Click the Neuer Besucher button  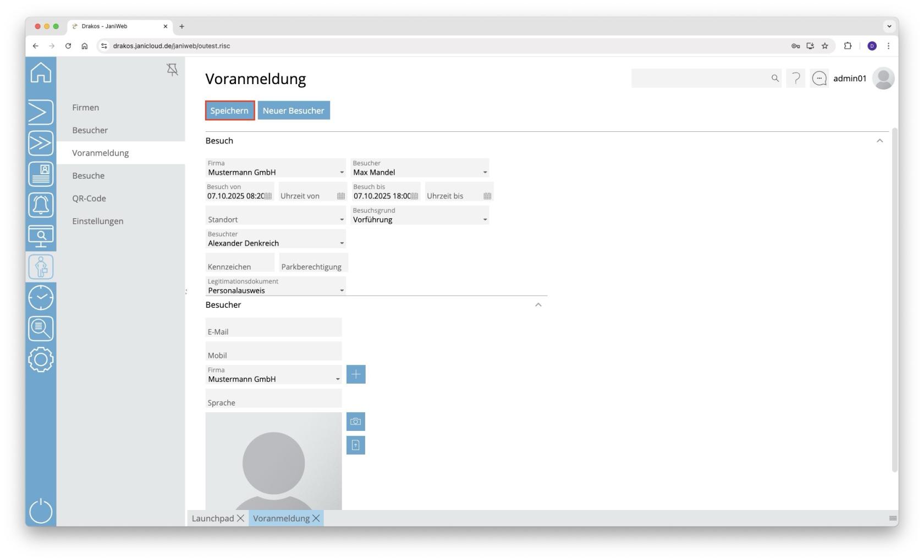point(294,110)
